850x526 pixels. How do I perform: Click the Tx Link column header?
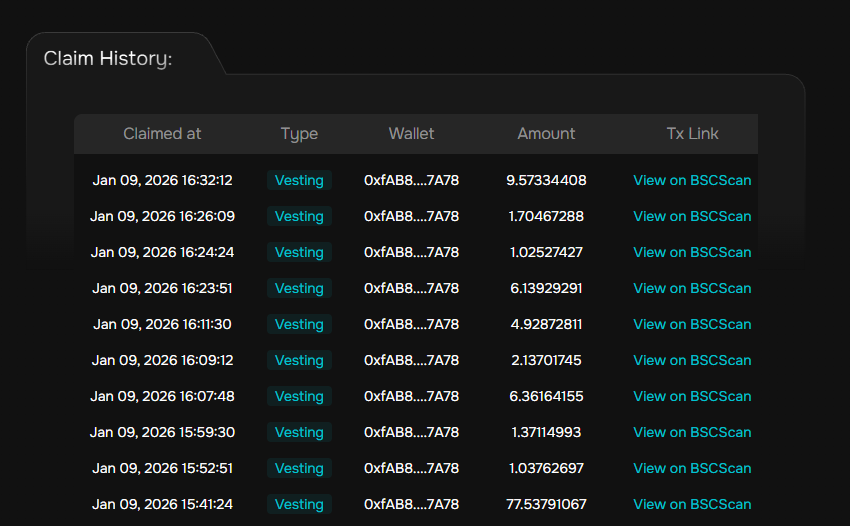coord(692,134)
